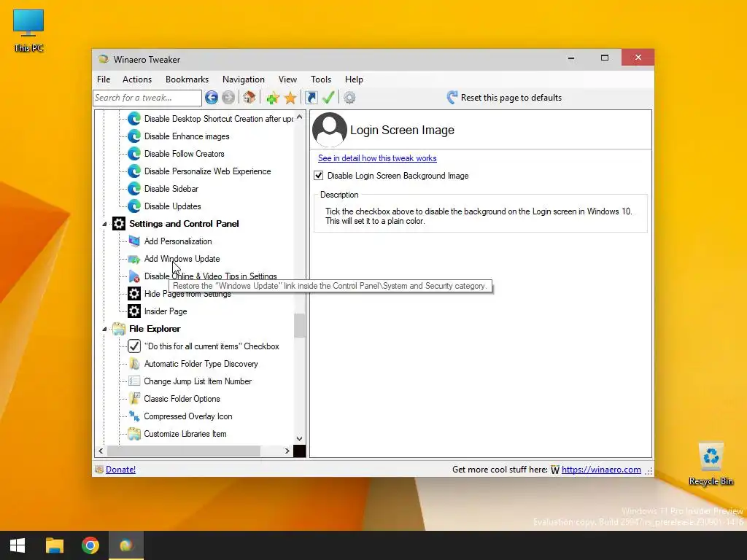Click the Hide Pages from Settings gear icon
Image resolution: width=747 pixels, height=560 pixels.
(x=134, y=294)
